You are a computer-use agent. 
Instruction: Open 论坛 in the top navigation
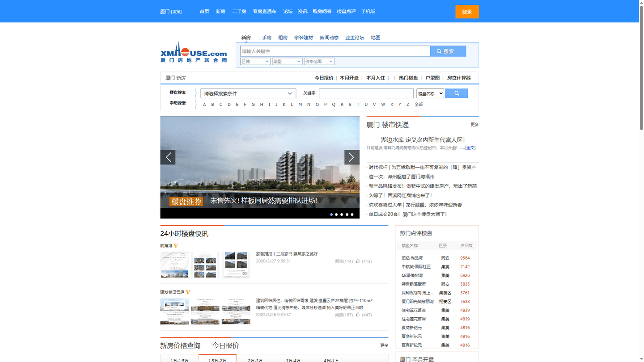coord(288,12)
